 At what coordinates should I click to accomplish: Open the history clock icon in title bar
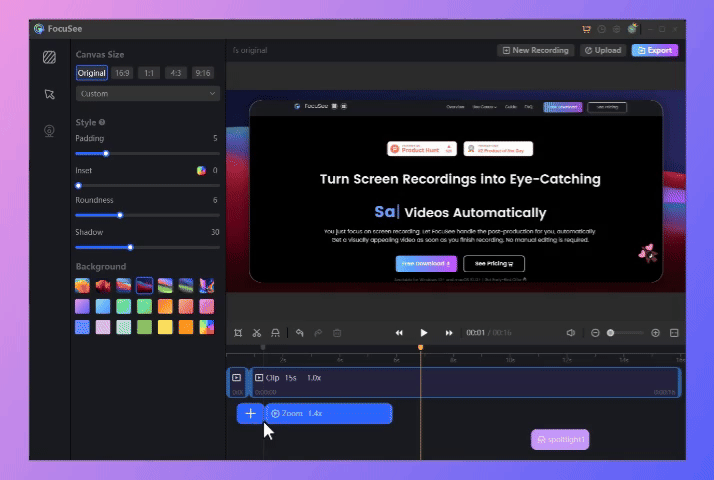(x=602, y=29)
